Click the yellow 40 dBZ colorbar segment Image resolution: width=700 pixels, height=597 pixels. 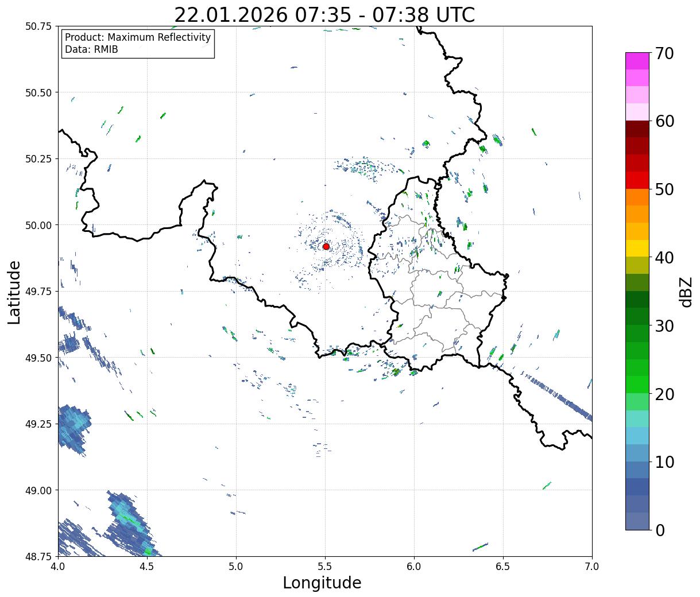(637, 249)
